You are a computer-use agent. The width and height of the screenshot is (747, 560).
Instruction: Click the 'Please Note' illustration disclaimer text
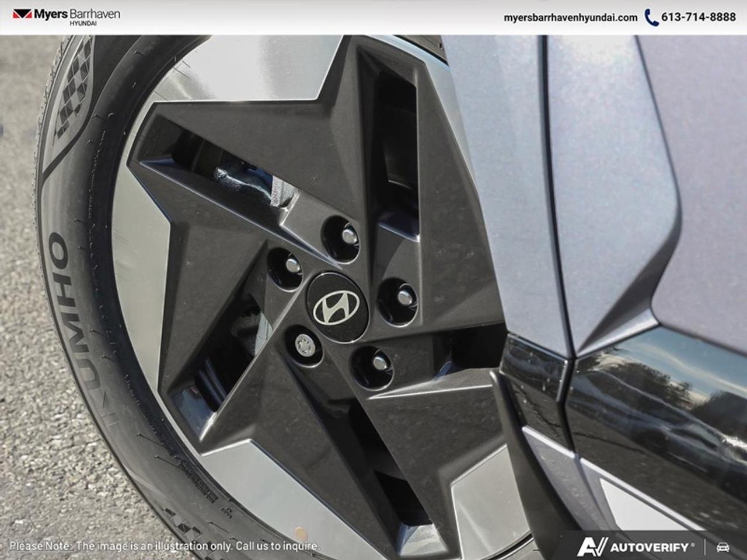165,546
